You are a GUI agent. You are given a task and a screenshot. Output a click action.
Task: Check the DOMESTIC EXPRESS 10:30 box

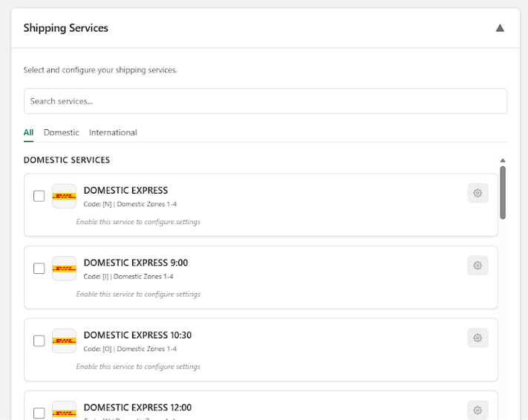(x=39, y=341)
